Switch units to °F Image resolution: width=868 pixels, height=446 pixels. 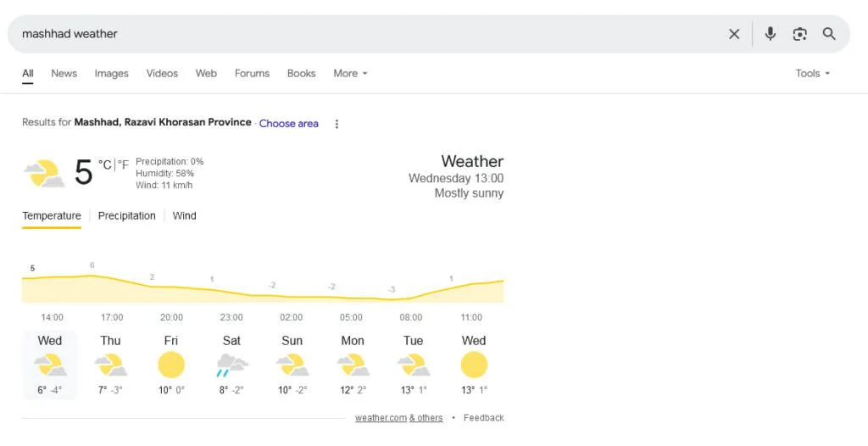(123, 165)
